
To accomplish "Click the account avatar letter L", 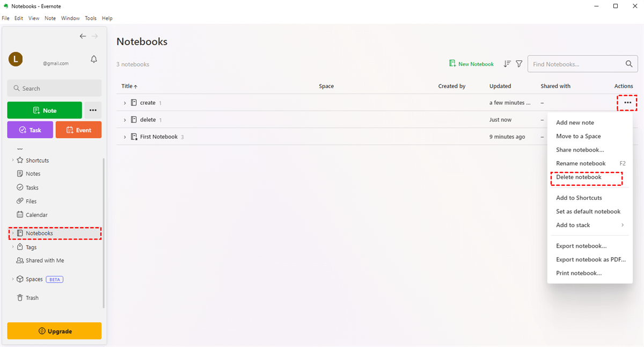I will coord(15,59).
